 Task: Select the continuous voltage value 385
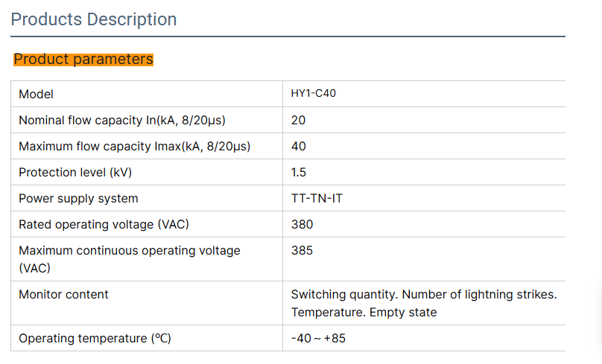coord(302,250)
